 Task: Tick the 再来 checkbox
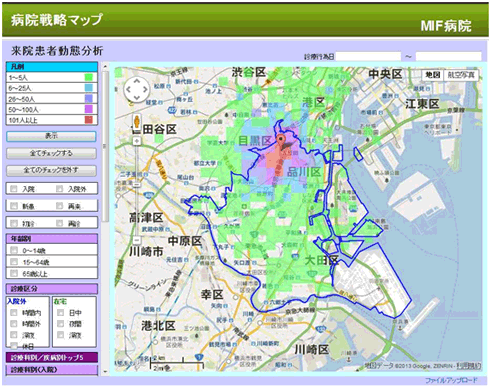pos(59,206)
